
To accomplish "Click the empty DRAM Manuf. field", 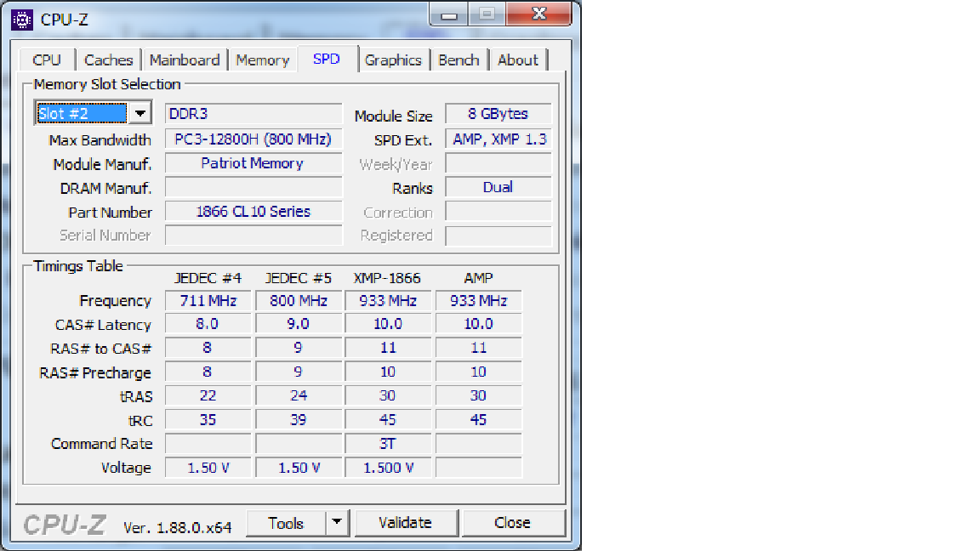I will point(254,187).
